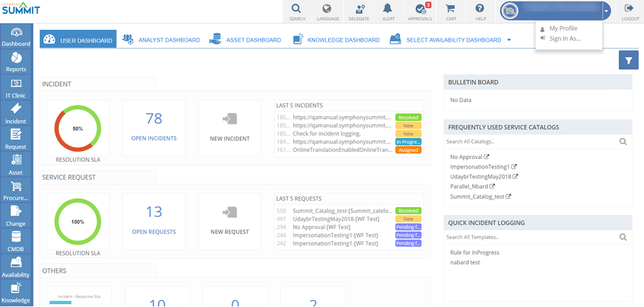The width and height of the screenshot is (644, 307).
Task: Open the Alert bell notifications
Action: tap(388, 12)
